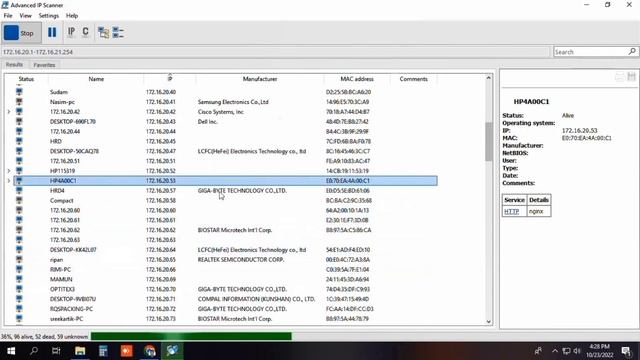Open the Help menu
The width and height of the screenshot is (640, 360).
pyautogui.click(x=72, y=16)
